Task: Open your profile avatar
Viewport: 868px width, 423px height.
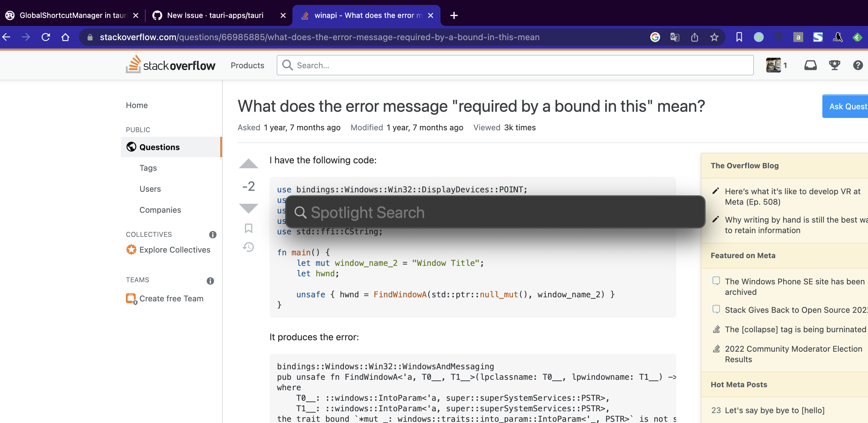Action: (774, 65)
